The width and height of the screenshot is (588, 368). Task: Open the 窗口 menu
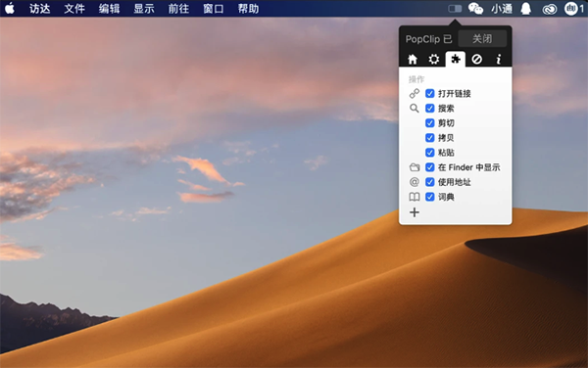tap(214, 8)
